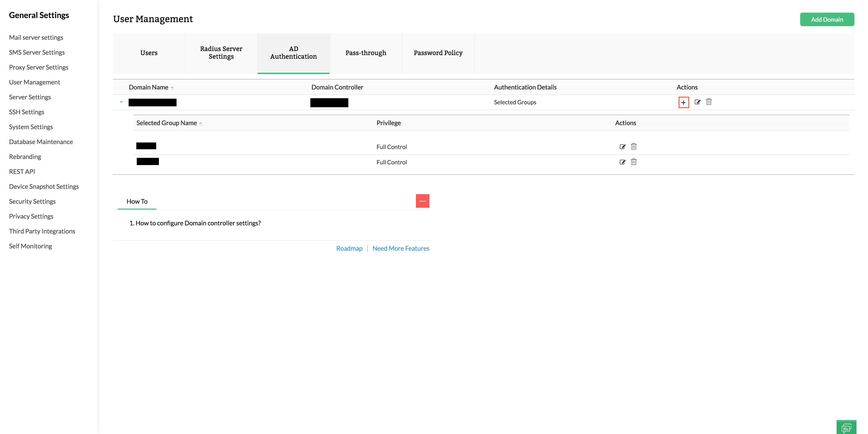Open the Roadmap link
The image size is (868, 434).
coord(349,248)
